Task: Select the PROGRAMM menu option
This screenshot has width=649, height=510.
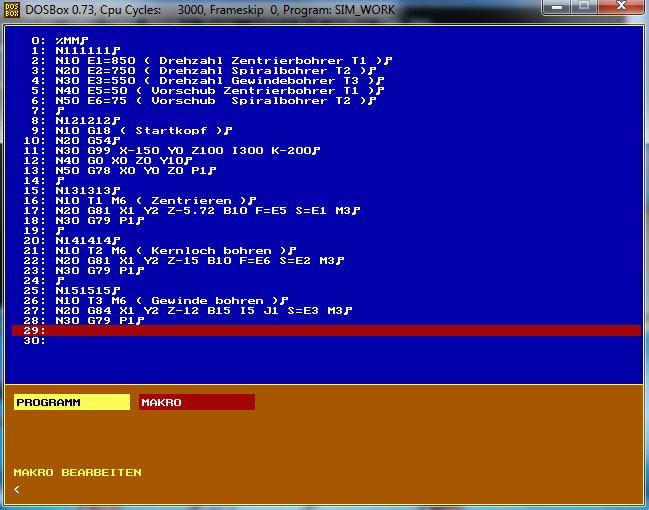Action: click(x=72, y=402)
